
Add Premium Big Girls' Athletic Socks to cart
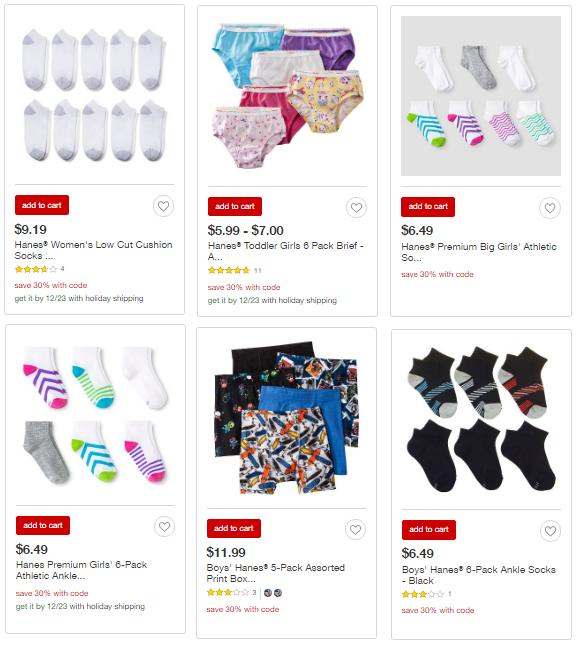[x=428, y=207]
